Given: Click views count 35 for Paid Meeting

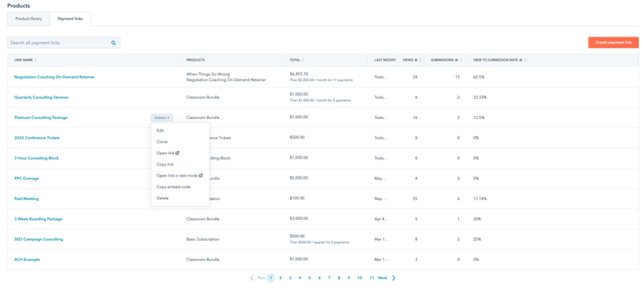Looking at the screenshot, I should point(415,199).
